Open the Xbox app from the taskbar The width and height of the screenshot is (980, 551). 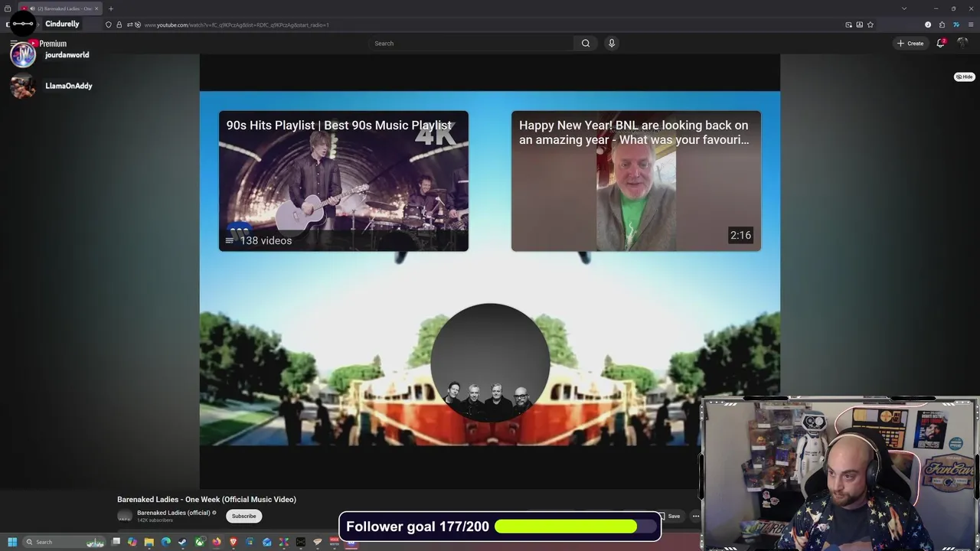[199, 542]
